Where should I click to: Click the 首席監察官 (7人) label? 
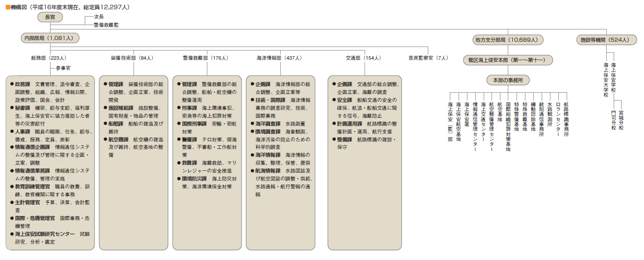coord(428,58)
